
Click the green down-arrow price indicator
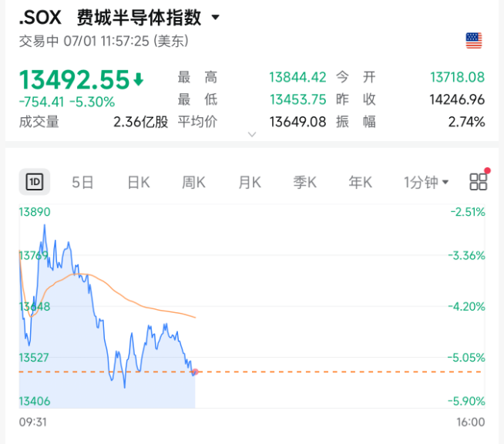tap(139, 79)
